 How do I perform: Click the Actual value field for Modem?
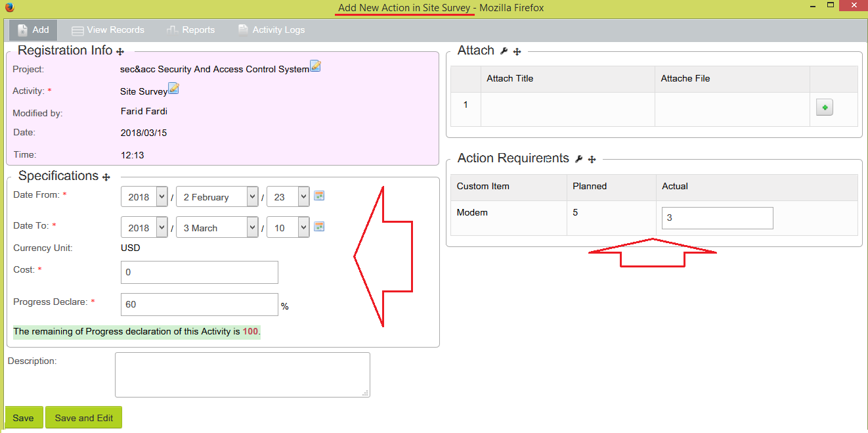click(x=717, y=218)
